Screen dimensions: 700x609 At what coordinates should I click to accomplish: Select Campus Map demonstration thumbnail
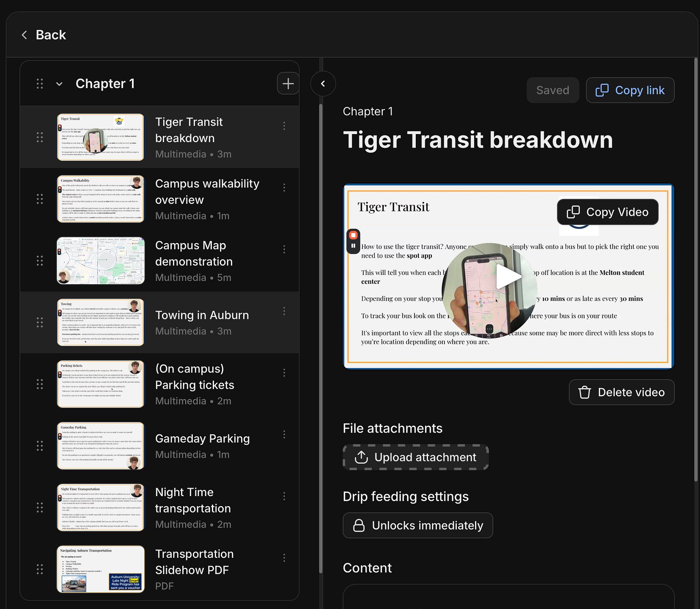[x=101, y=261]
